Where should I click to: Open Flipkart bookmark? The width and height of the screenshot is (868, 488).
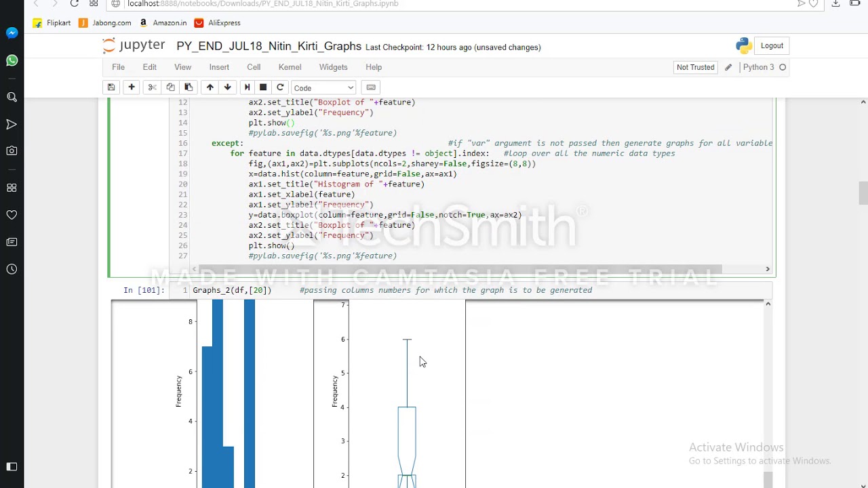pos(52,22)
